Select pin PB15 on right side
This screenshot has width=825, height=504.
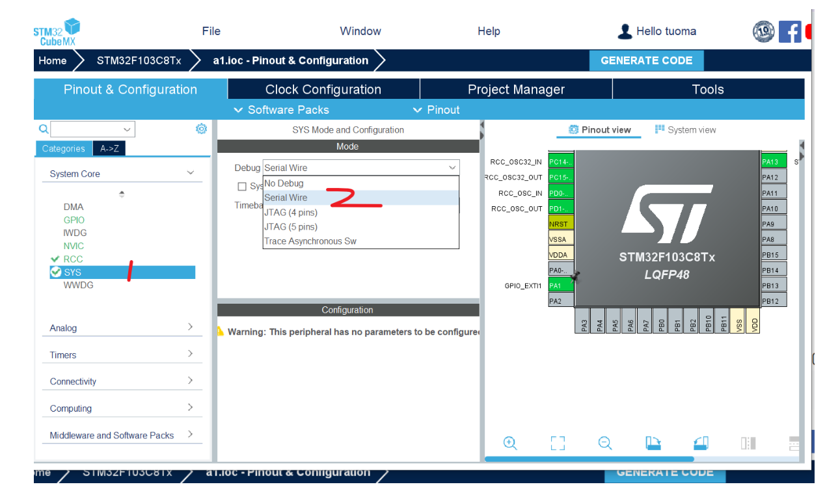[774, 254]
